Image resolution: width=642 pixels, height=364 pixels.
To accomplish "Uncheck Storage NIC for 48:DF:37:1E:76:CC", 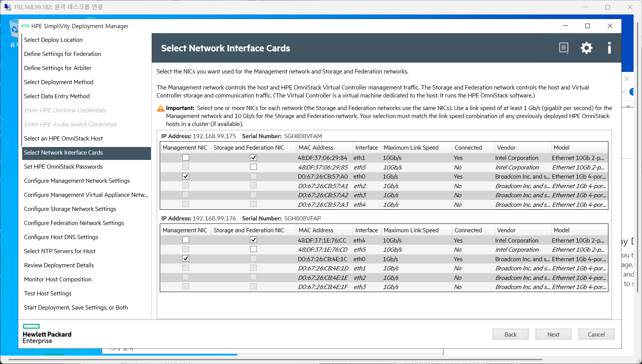I will [254, 240].
